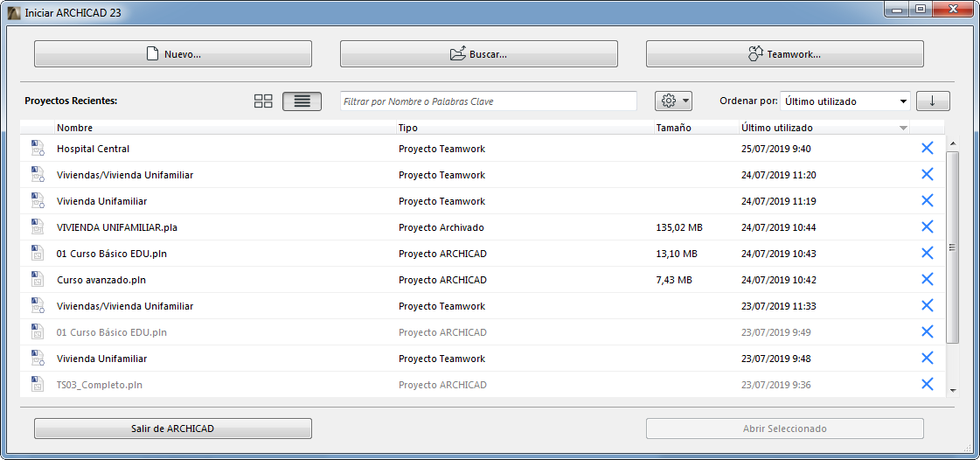The height and width of the screenshot is (460, 980).
Task: Minimize the Iniciar ARCHICAD 23 window
Action: coord(898,8)
